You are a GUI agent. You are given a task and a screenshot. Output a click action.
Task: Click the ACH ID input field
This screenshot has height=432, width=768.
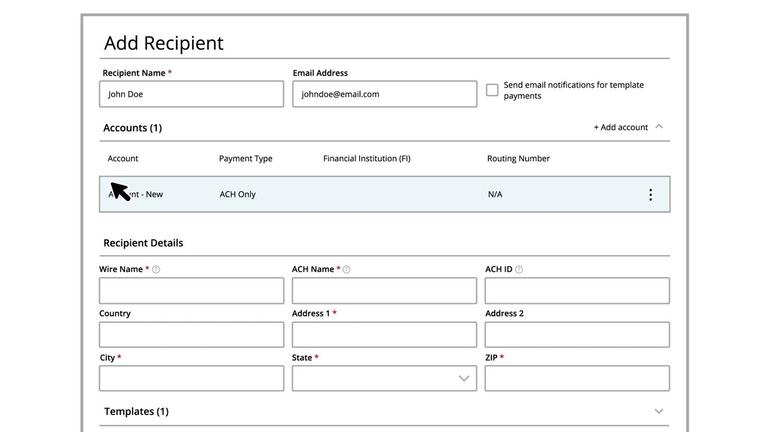tap(577, 291)
